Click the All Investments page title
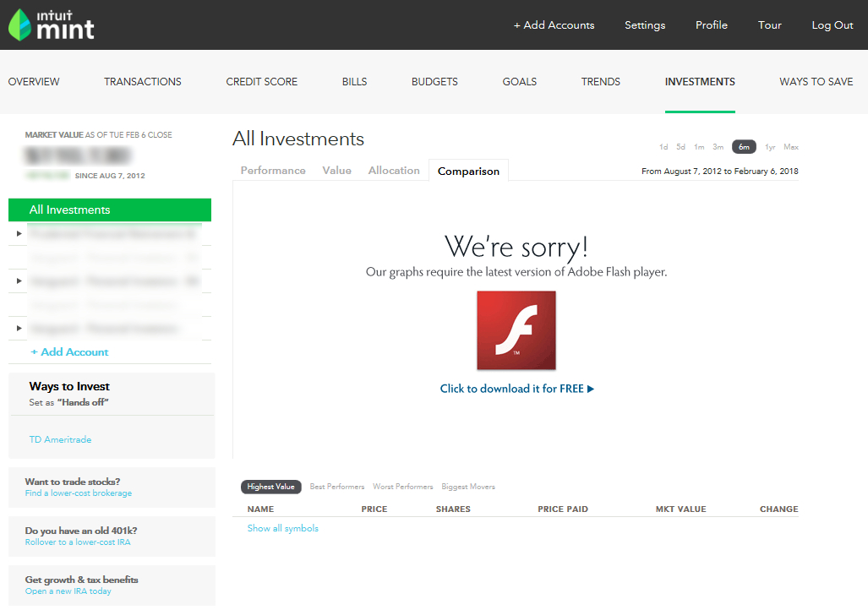This screenshot has width=868, height=610. [x=298, y=139]
